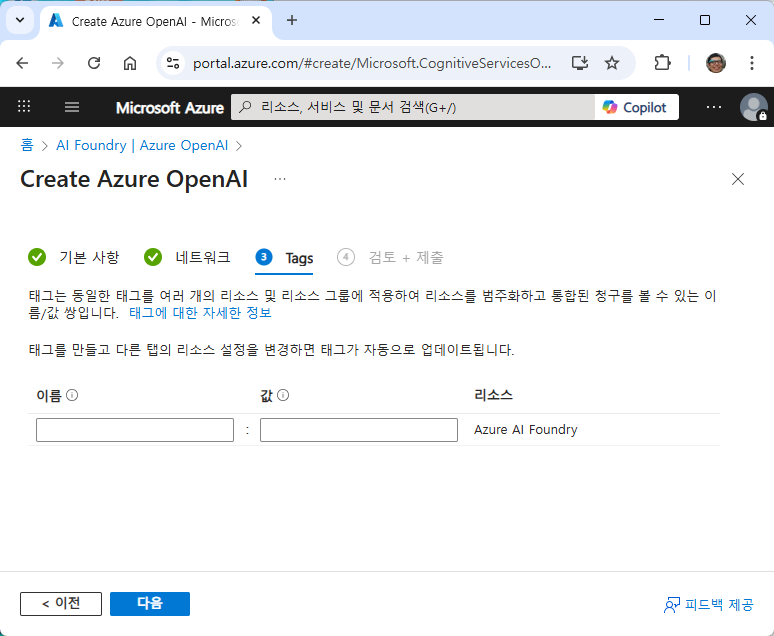Open the Azure portal menu hamburger icon

point(72,107)
